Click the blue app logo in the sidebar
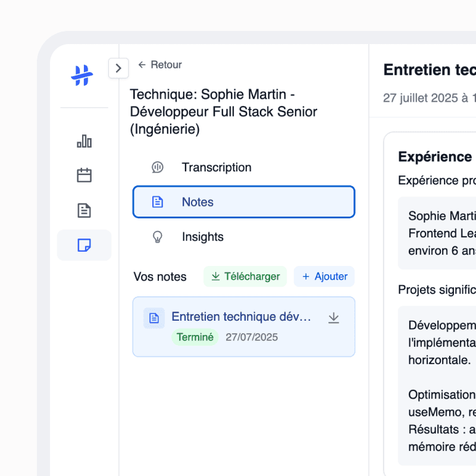Viewport: 476px width, 476px height. coord(82,76)
